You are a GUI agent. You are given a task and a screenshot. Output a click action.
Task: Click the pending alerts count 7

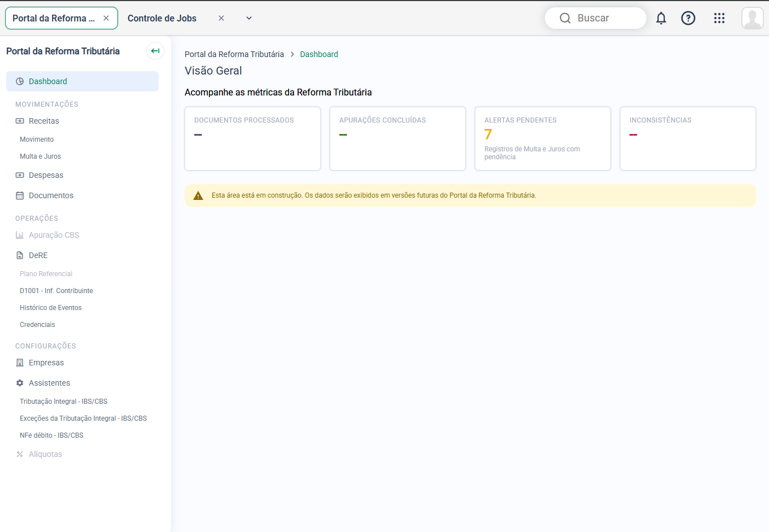click(488, 134)
